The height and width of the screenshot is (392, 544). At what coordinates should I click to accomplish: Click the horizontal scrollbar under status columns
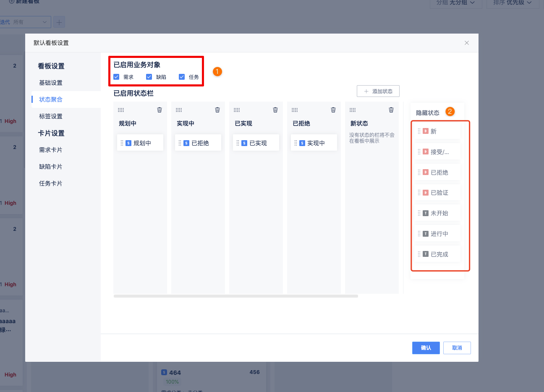[236, 296]
